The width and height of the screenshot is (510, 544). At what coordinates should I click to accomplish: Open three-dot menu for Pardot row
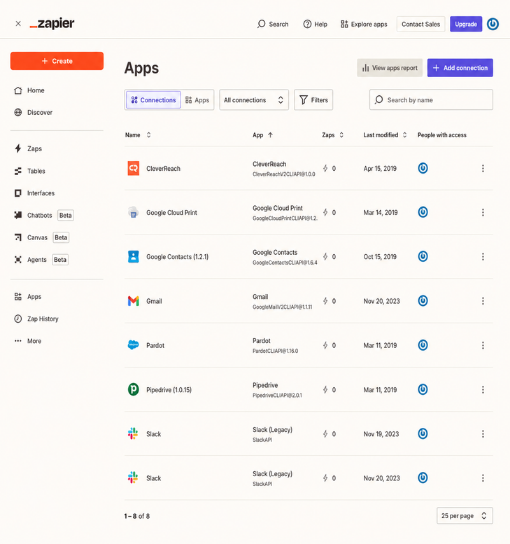click(483, 345)
